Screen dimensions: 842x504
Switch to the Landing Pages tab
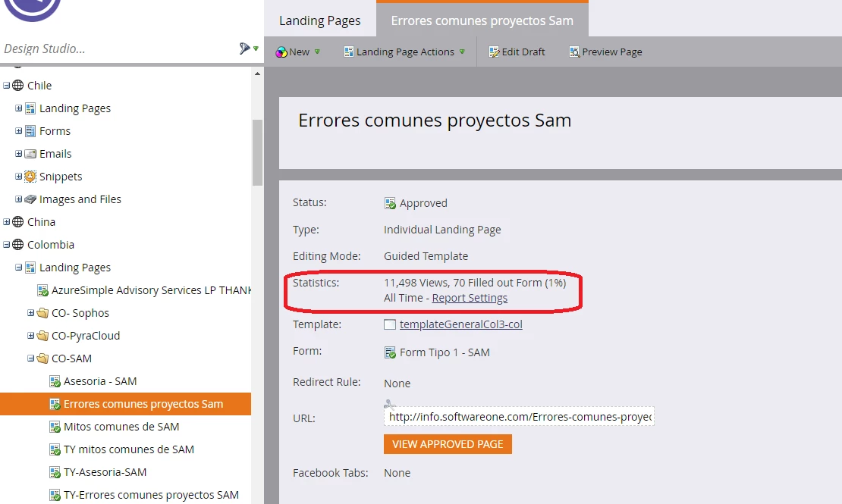[320, 21]
